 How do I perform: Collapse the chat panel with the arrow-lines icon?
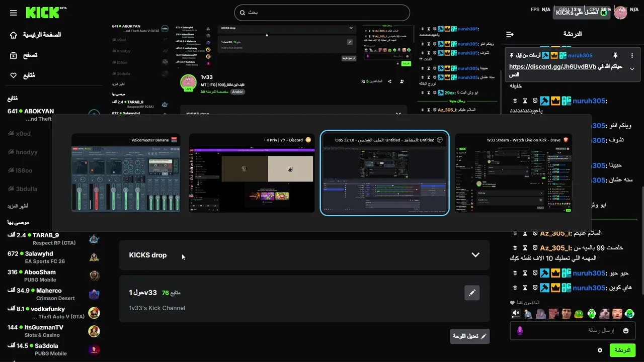pos(510,34)
